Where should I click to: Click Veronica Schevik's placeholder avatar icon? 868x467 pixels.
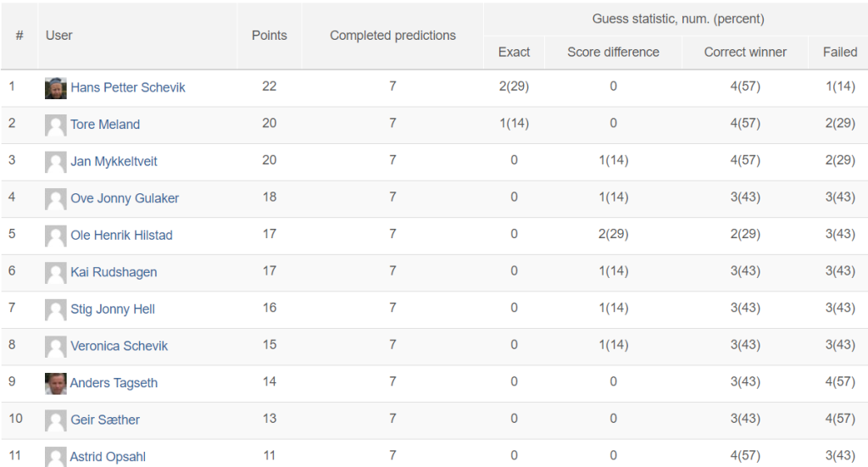55,347
